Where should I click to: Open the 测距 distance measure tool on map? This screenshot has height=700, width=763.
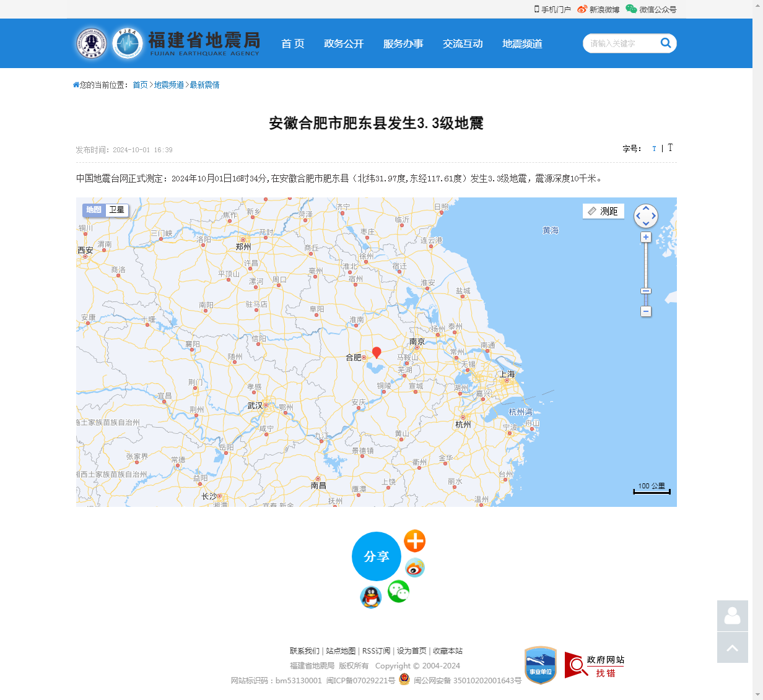pos(603,211)
